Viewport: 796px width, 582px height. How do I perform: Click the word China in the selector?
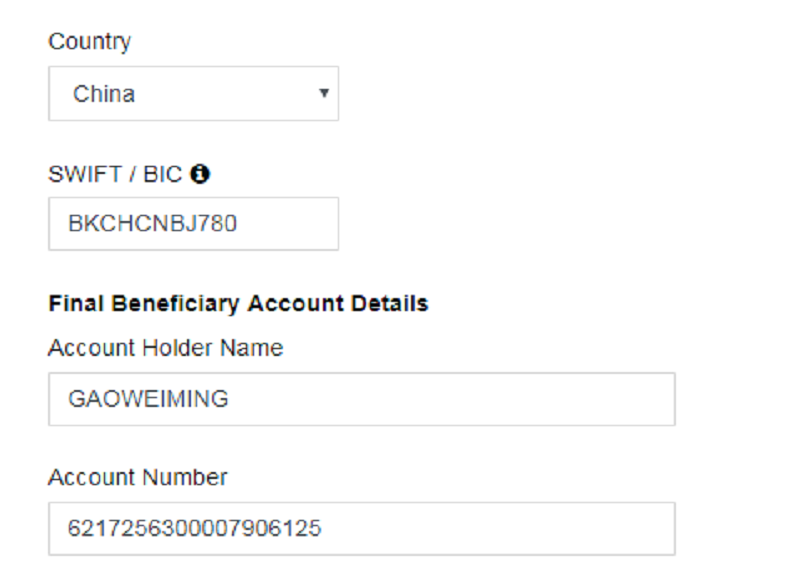click(x=104, y=94)
